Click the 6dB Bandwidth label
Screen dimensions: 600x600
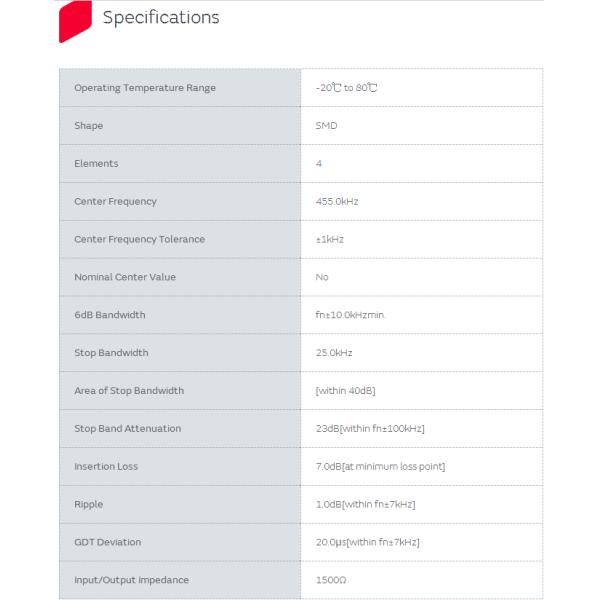pos(110,315)
